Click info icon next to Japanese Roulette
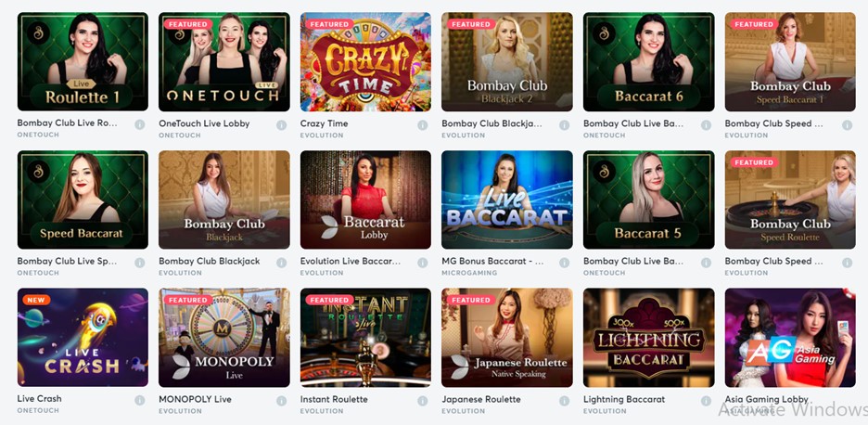Screen dimensions: 868x425 [564, 400]
